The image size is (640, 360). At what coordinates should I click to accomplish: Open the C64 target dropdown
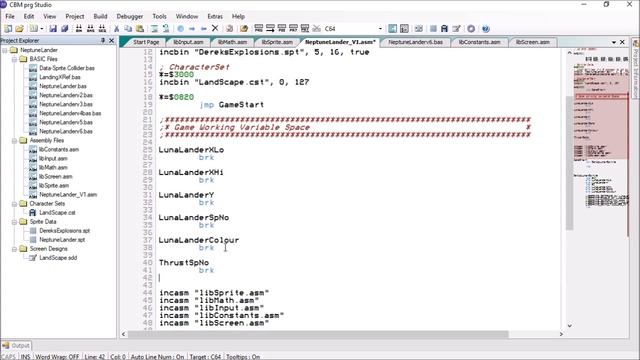click(380, 29)
